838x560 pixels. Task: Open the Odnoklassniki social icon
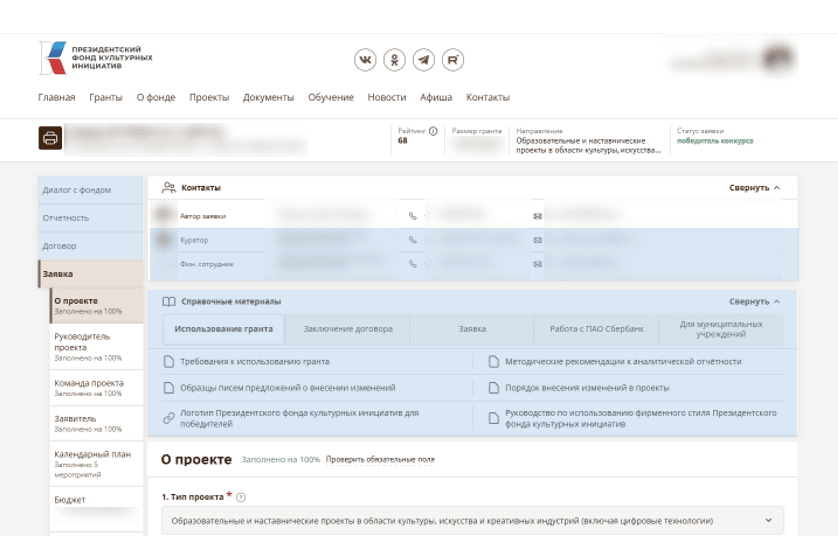(395, 60)
